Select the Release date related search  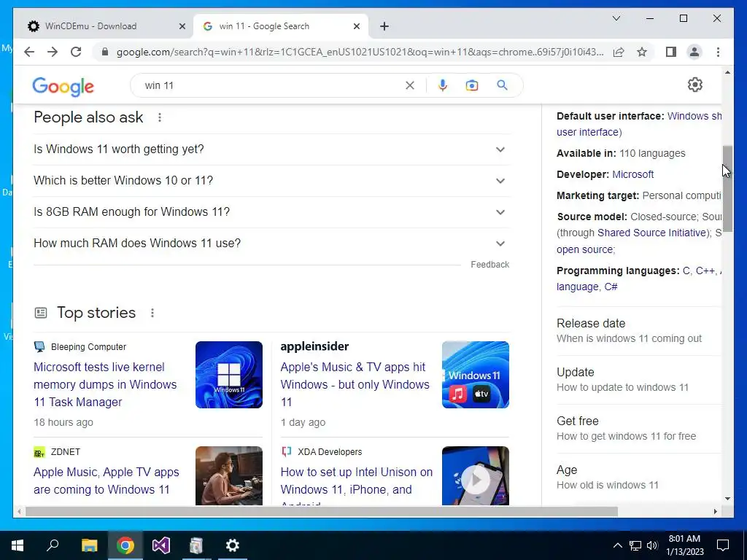click(x=638, y=331)
